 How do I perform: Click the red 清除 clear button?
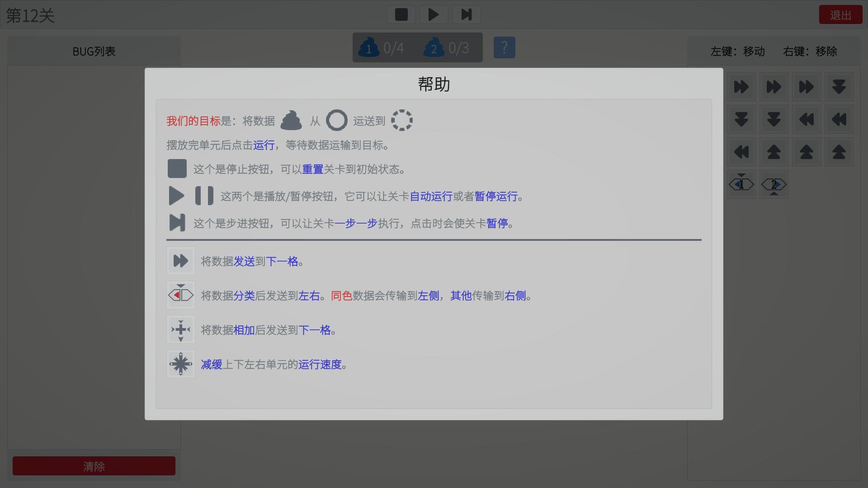[94, 466]
